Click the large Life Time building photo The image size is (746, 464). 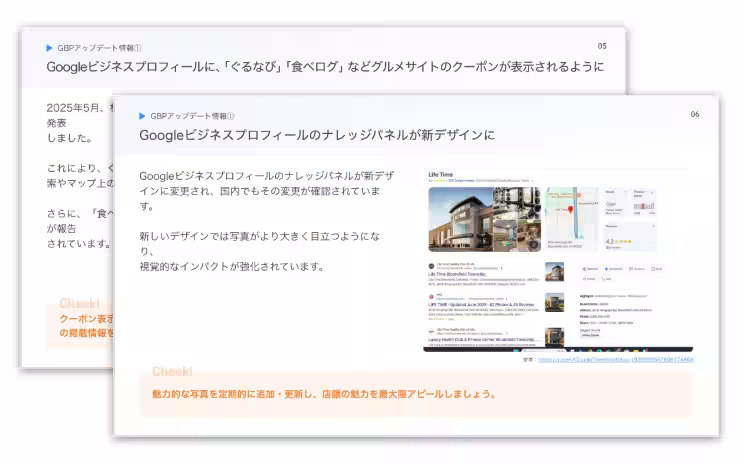tap(459, 219)
